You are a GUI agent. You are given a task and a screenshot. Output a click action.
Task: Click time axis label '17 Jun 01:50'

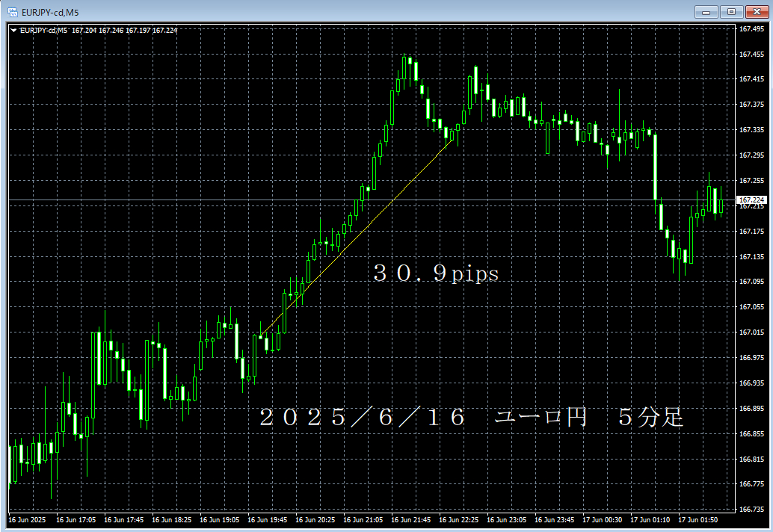697,520
